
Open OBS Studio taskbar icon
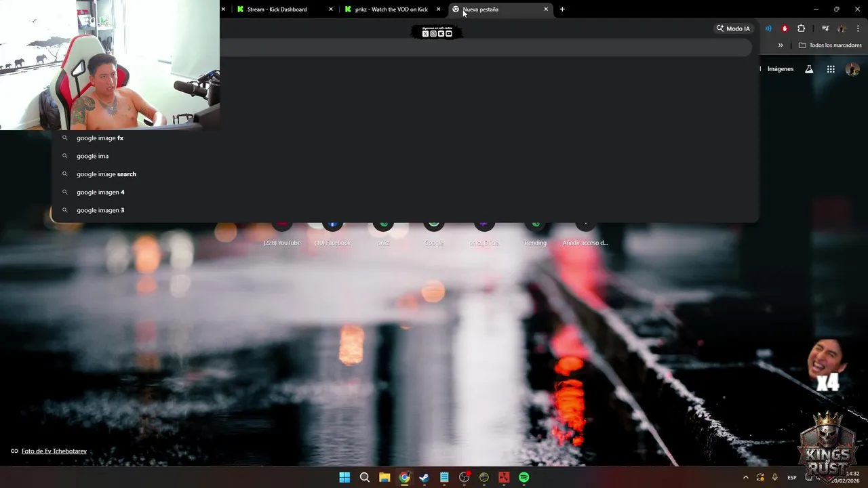(465, 477)
